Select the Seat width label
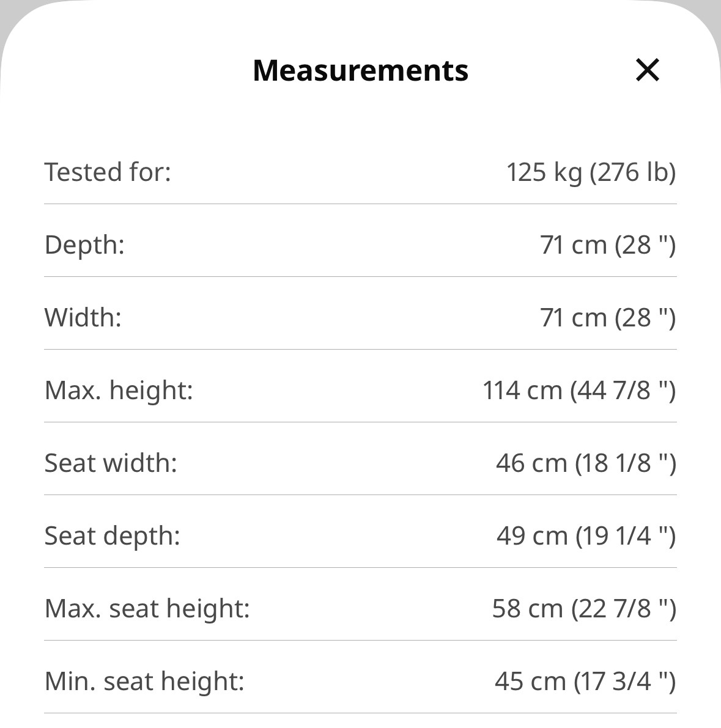Image resolution: width=721 pixels, height=728 pixels. click(x=111, y=463)
